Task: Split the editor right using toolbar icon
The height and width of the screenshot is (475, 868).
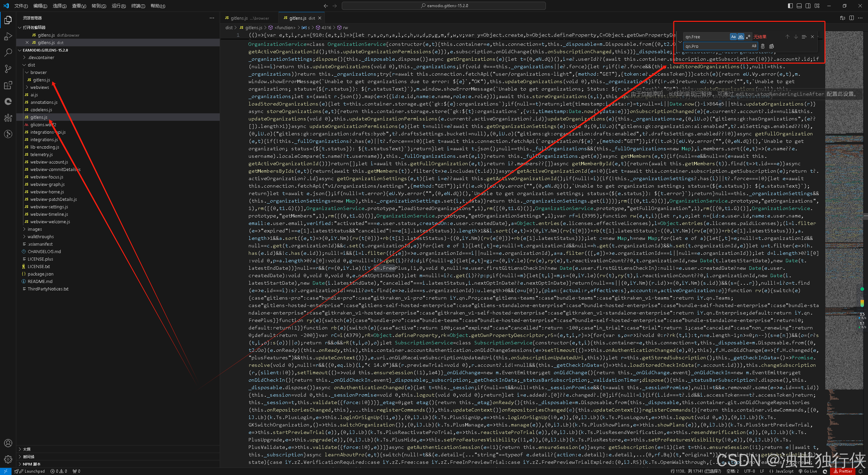Action: tap(851, 18)
